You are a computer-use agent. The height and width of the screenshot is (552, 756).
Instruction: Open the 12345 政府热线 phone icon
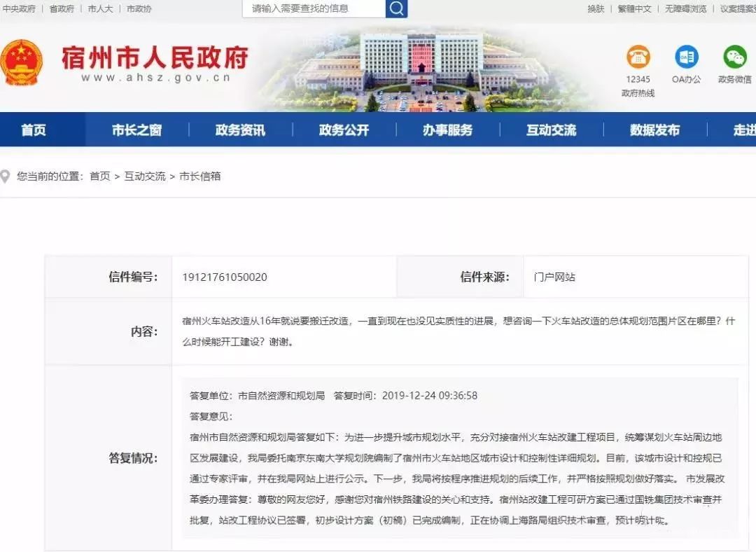[x=638, y=57]
